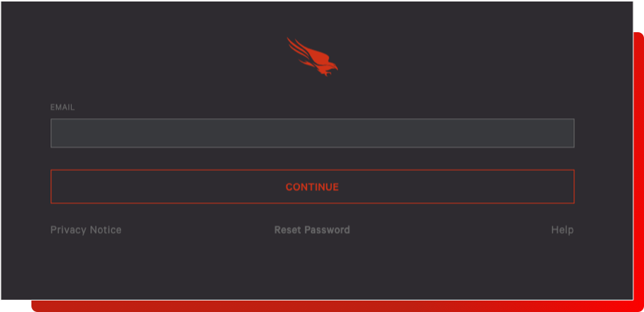
Task: Click the EMAIL label above the field
Action: [x=63, y=107]
